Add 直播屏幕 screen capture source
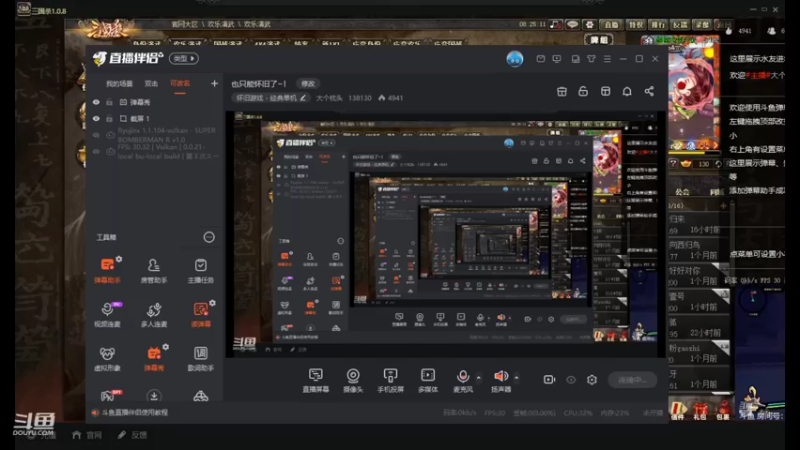Screen dimensions: 800x450 pyautogui.click(x=316, y=381)
